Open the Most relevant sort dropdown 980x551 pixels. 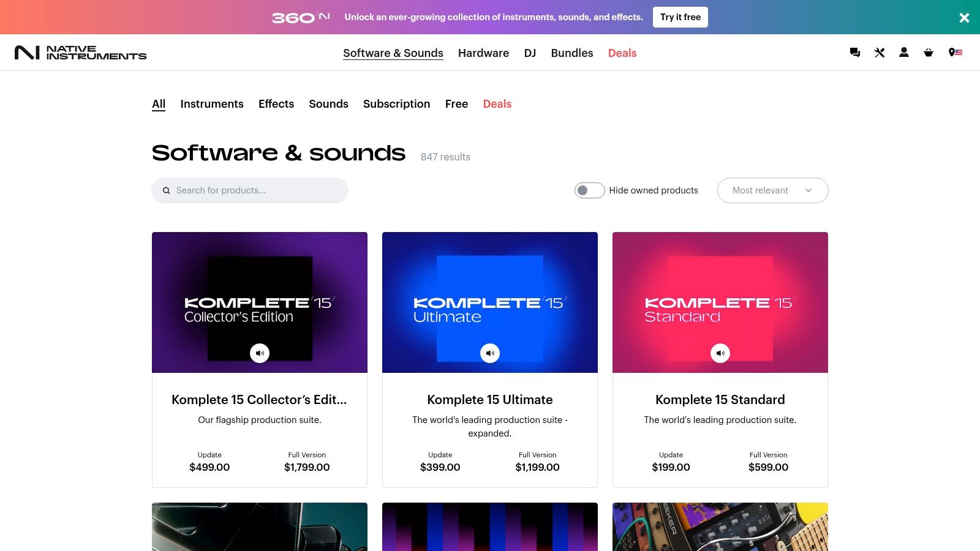coord(773,190)
